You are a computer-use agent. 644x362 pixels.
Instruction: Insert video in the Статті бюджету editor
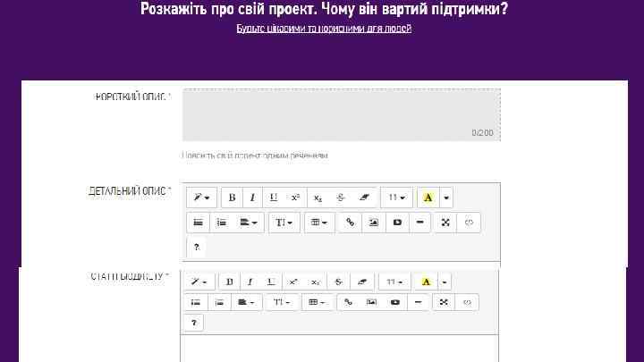pos(395,302)
